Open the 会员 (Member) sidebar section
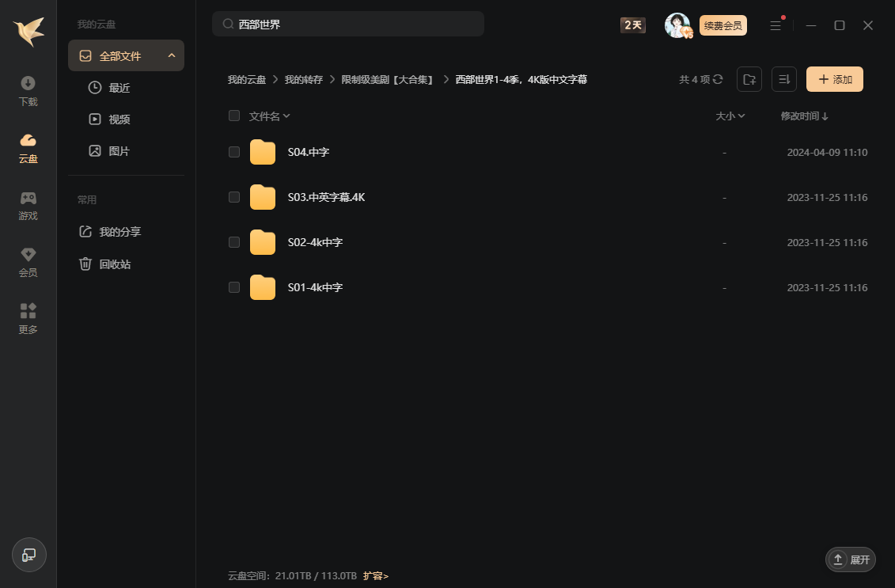The width and height of the screenshot is (895, 588). pyautogui.click(x=28, y=262)
